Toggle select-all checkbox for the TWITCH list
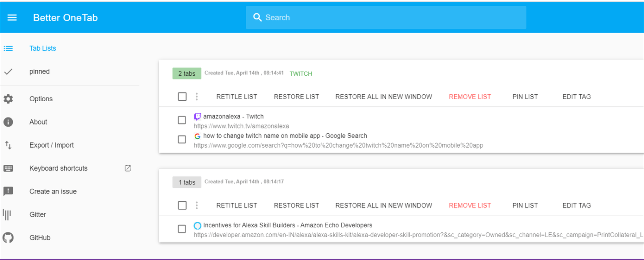This screenshot has height=260, width=644. (x=182, y=97)
